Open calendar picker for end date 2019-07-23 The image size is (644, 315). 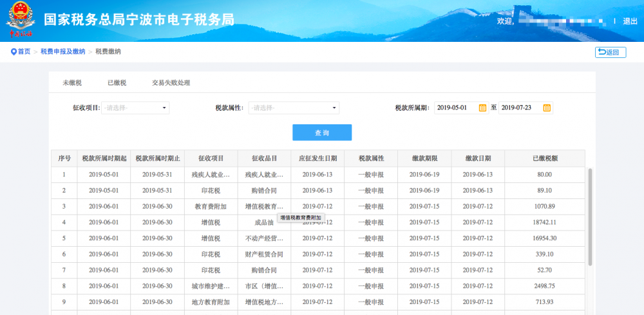(547, 108)
